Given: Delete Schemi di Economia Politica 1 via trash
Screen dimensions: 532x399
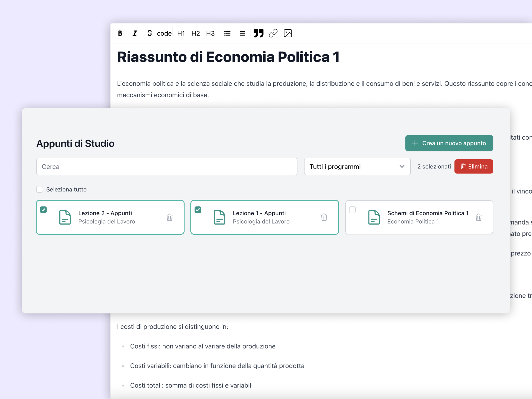Looking at the screenshot, I should 479,217.
